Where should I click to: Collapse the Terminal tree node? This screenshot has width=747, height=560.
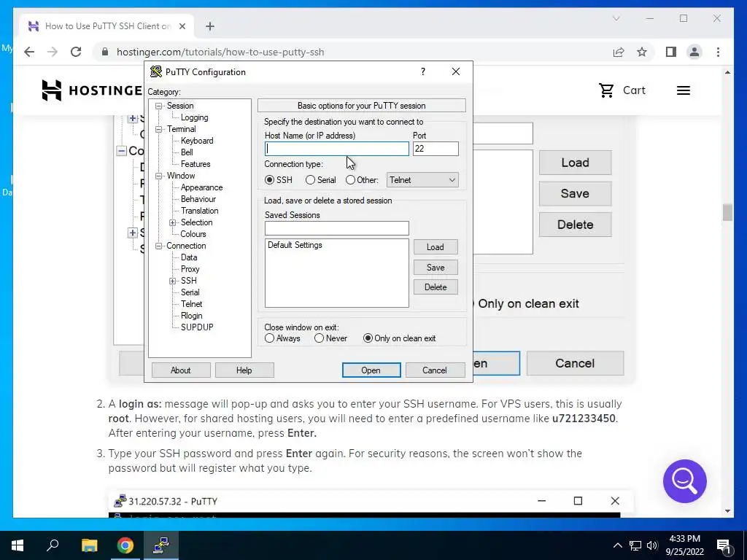tap(158, 129)
